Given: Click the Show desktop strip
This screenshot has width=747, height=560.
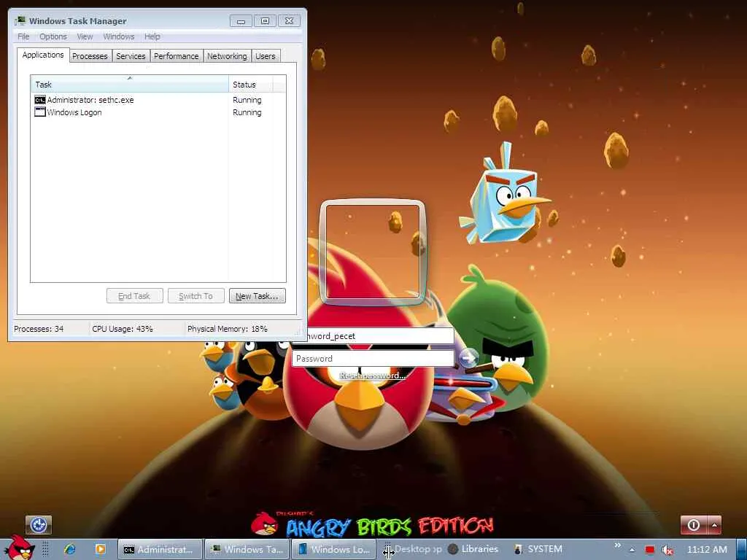Looking at the screenshot, I should [x=742, y=549].
